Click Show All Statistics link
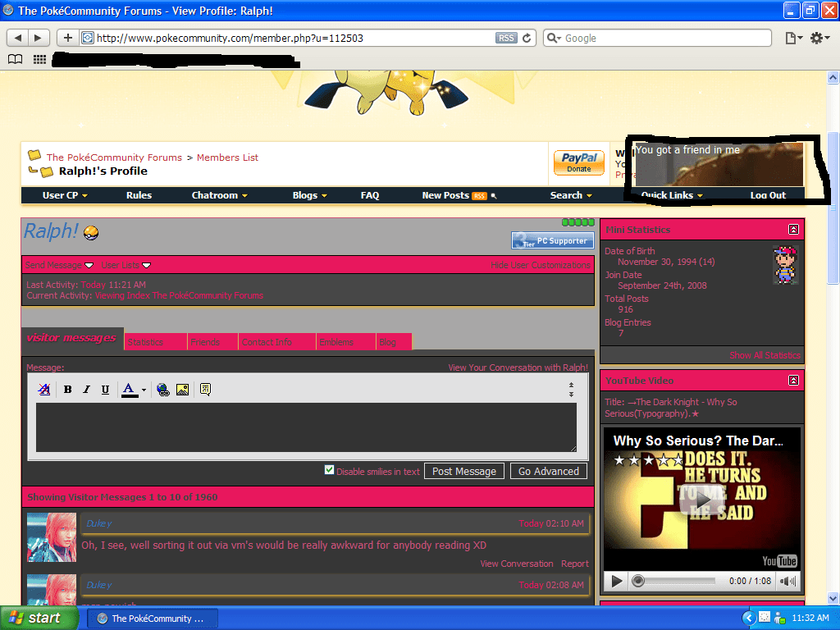This screenshot has height=630, width=840. tap(765, 355)
